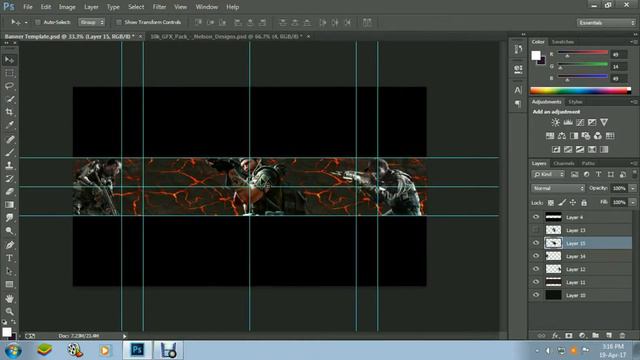The height and width of the screenshot is (360, 640).
Task: Hide Layer 12 visibility
Action: (x=536, y=269)
